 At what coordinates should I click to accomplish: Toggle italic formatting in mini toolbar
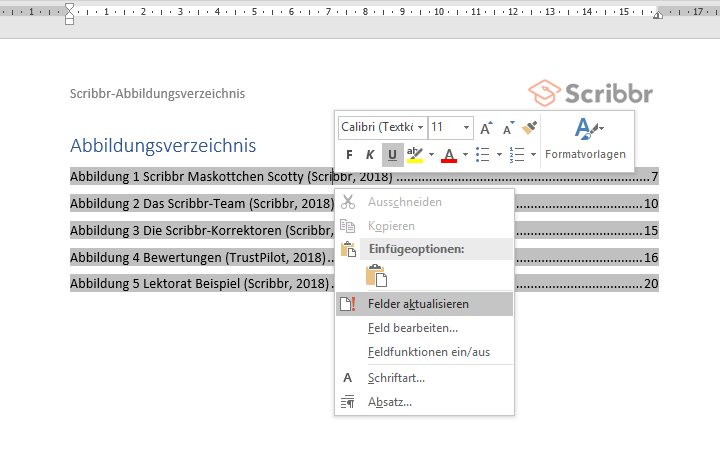[370, 155]
